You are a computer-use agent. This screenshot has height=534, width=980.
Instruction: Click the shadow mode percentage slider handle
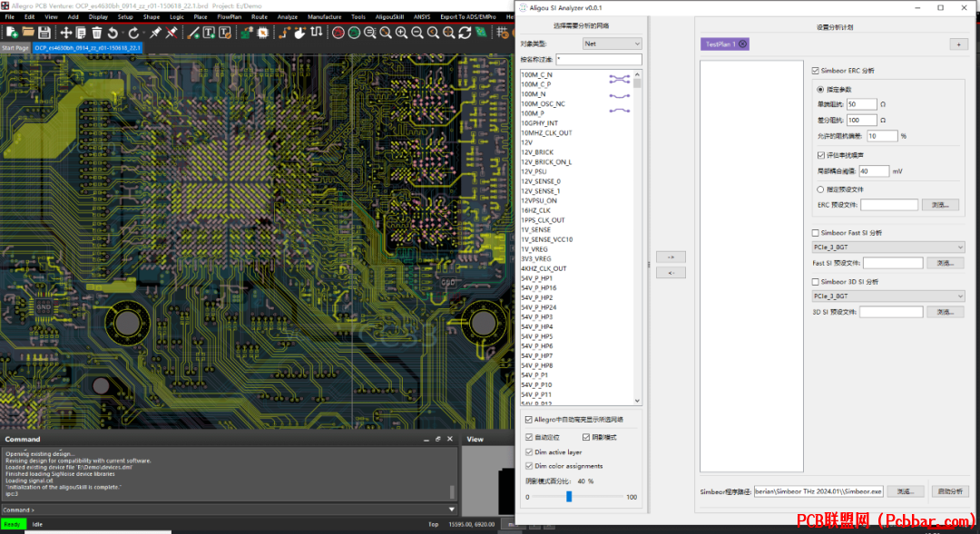click(569, 497)
